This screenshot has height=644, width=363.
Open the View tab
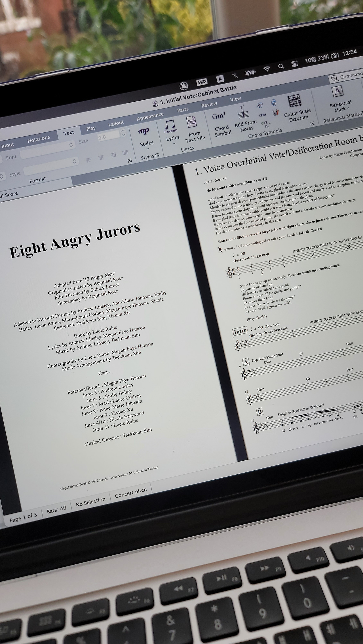click(235, 99)
